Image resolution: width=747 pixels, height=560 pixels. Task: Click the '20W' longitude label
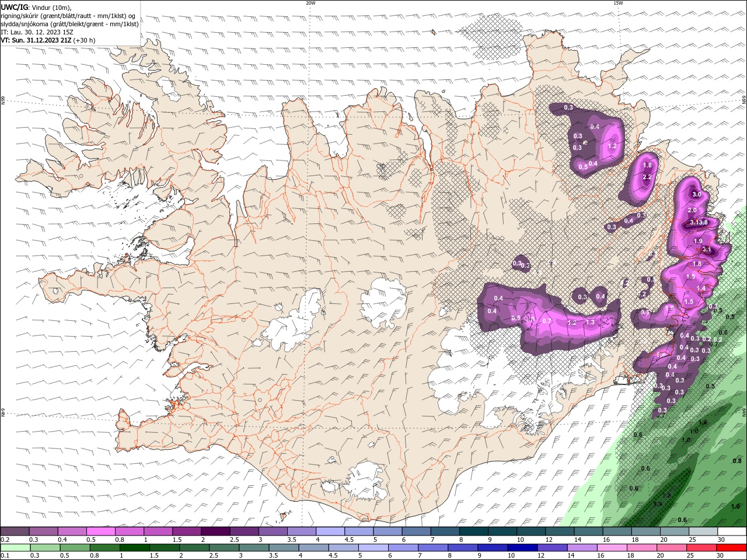[310, 3]
